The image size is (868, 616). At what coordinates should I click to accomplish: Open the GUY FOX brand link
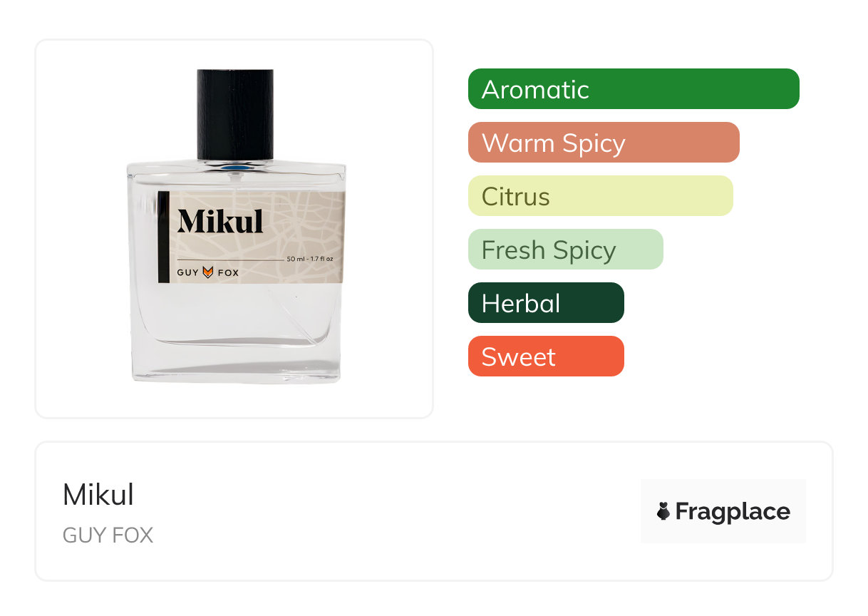point(108,535)
